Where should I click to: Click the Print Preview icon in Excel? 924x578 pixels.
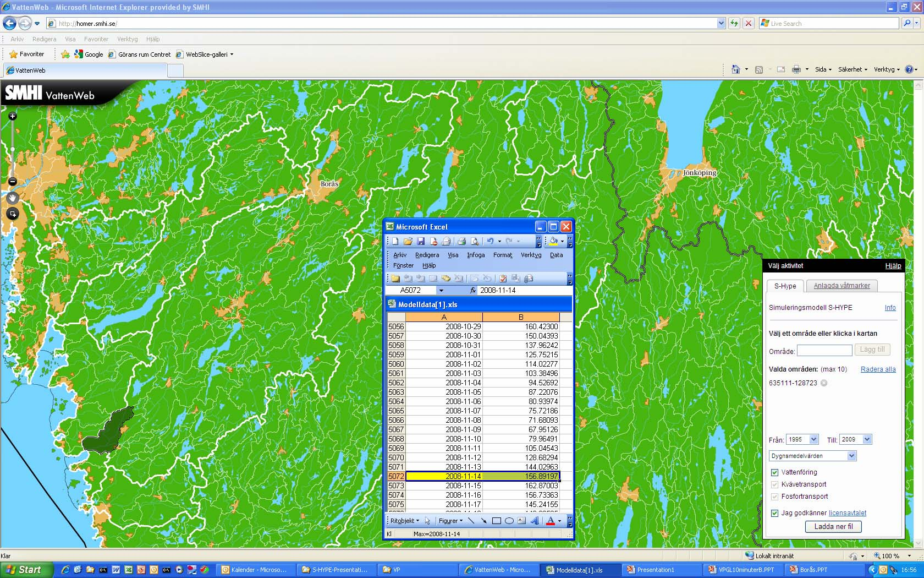point(475,241)
